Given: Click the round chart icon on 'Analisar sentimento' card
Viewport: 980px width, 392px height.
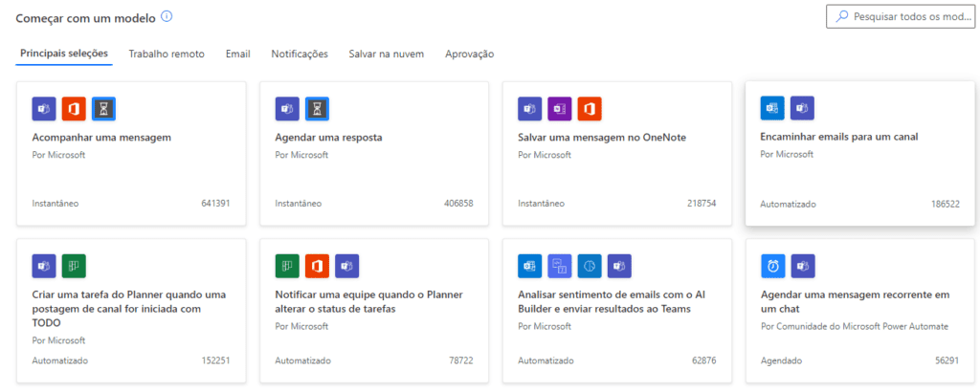Looking at the screenshot, I should click(590, 266).
